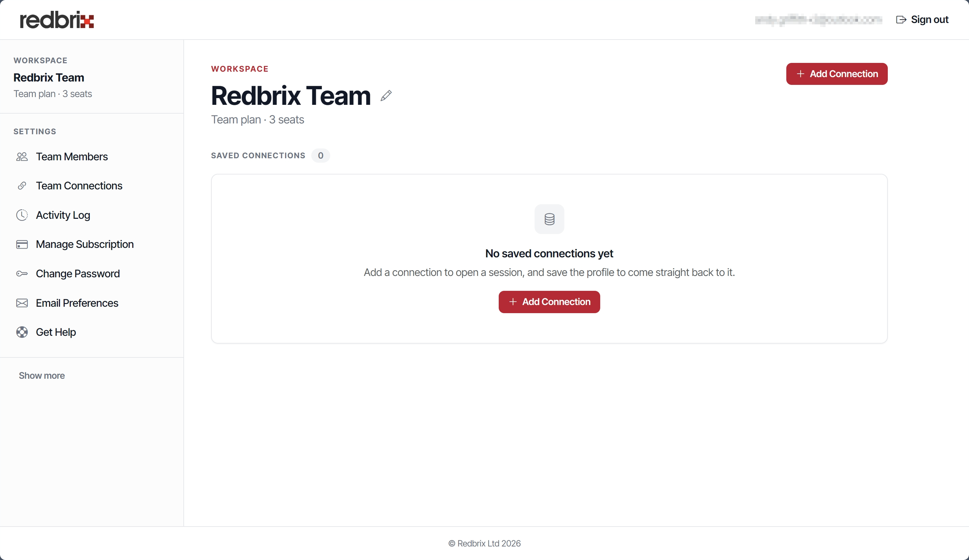
Task: Click the SETTINGS section label in sidebar
Action: click(35, 132)
